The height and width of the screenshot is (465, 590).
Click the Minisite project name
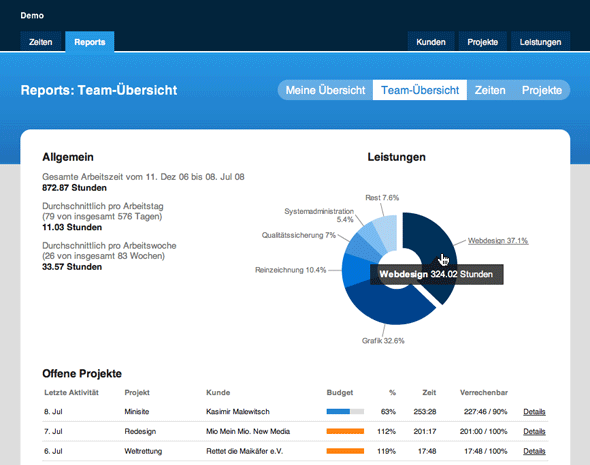pos(137,412)
